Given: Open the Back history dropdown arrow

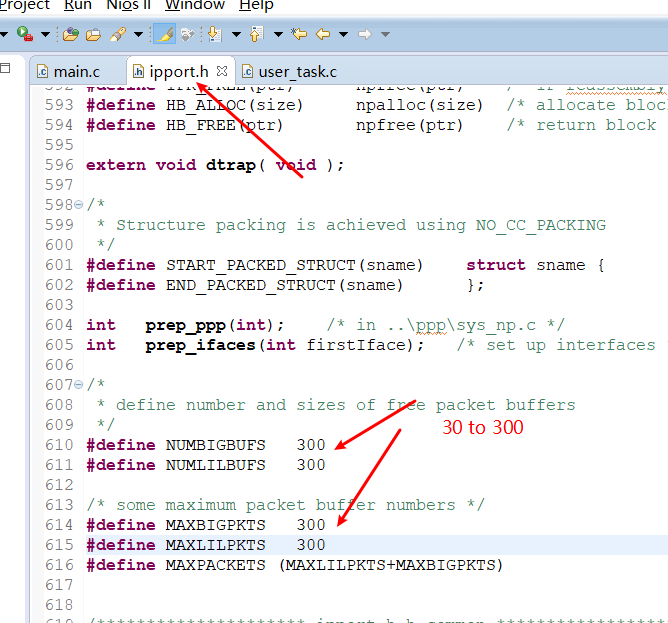Looking at the screenshot, I should (x=343, y=34).
